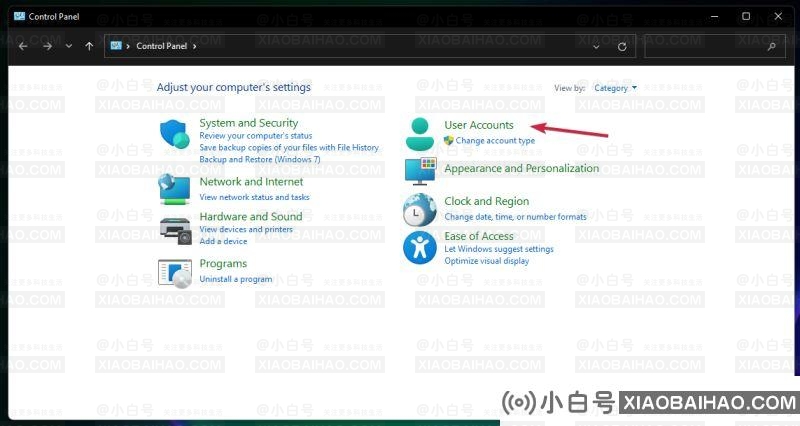The image size is (800, 426).
Task: Expand the address bar history dropdown
Action: tap(596, 46)
